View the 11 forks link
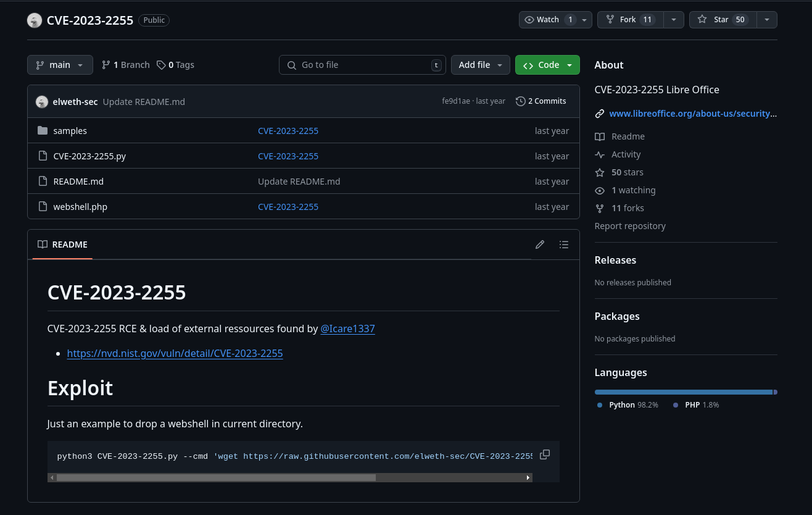This screenshot has height=515, width=812. (x=628, y=208)
